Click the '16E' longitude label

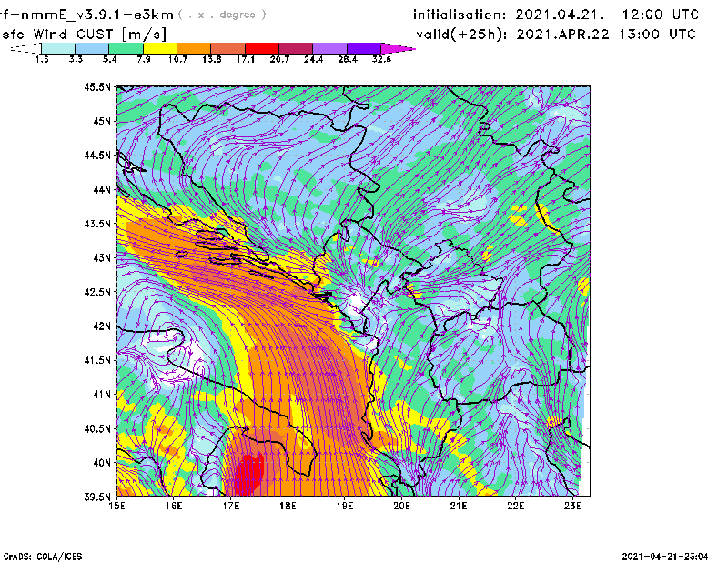tap(174, 506)
